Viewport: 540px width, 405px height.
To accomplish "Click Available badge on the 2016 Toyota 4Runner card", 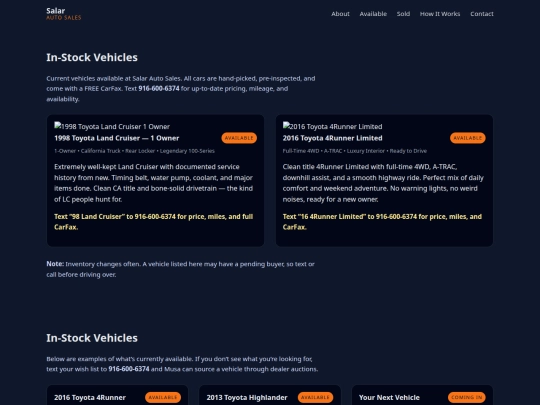I will click(x=163, y=397).
